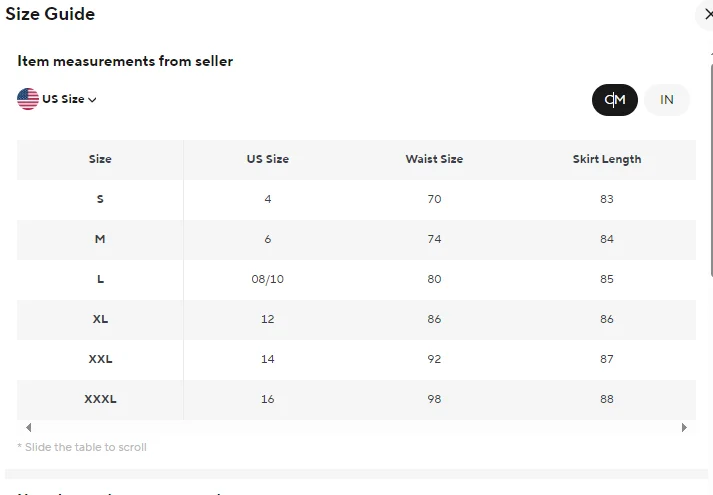This screenshot has width=713, height=495.
Task: Switch measurements to CM
Action: [x=615, y=100]
